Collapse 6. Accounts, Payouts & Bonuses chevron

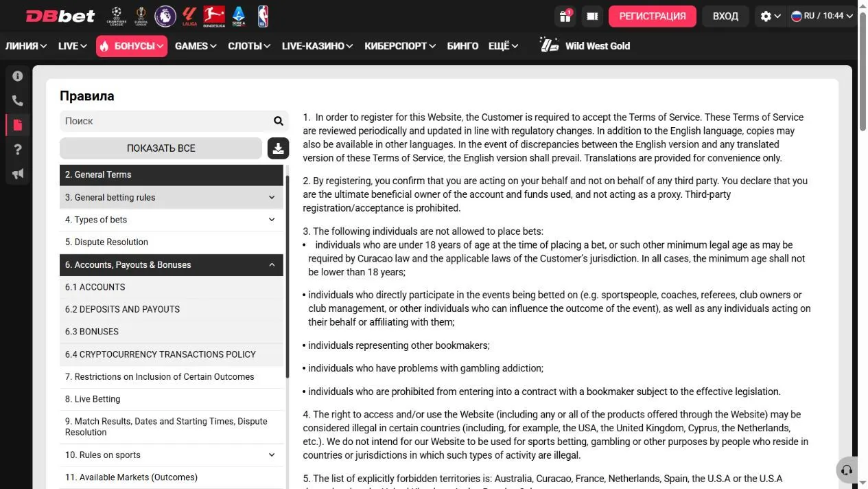pyautogui.click(x=272, y=264)
